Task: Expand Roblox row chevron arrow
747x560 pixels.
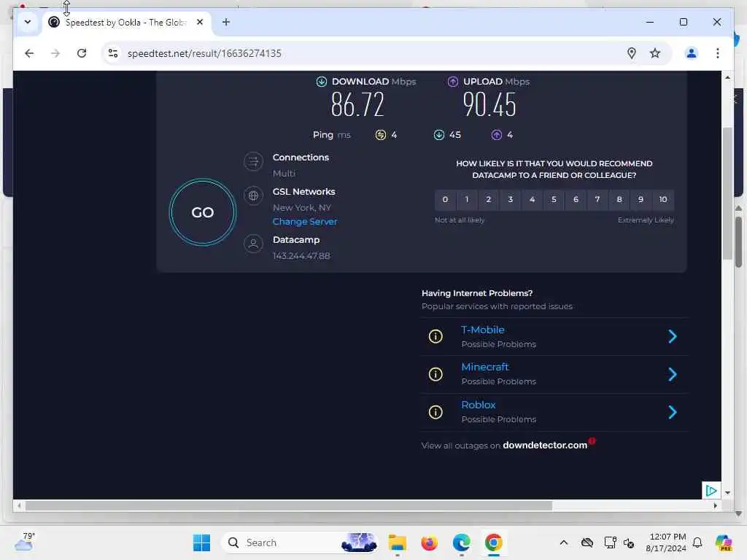Action: click(x=672, y=412)
